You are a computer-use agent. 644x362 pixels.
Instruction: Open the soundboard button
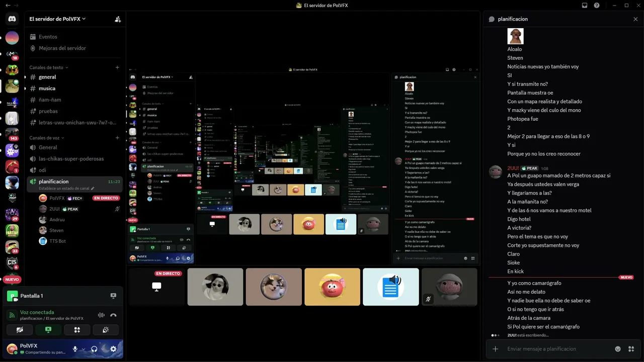pyautogui.click(x=106, y=330)
